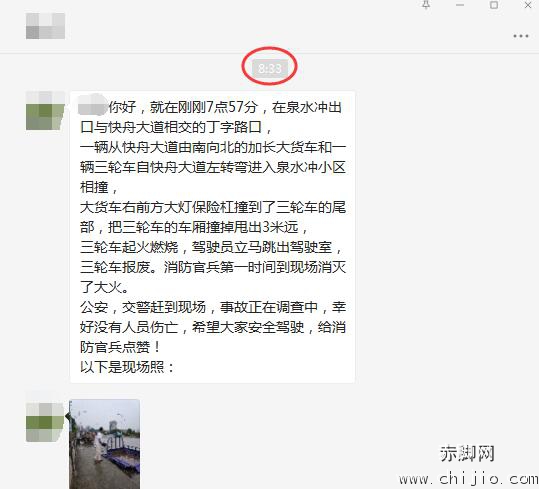The image size is (539, 489).
Task: Click the sender avatar beside the photo message
Action: click(45, 422)
